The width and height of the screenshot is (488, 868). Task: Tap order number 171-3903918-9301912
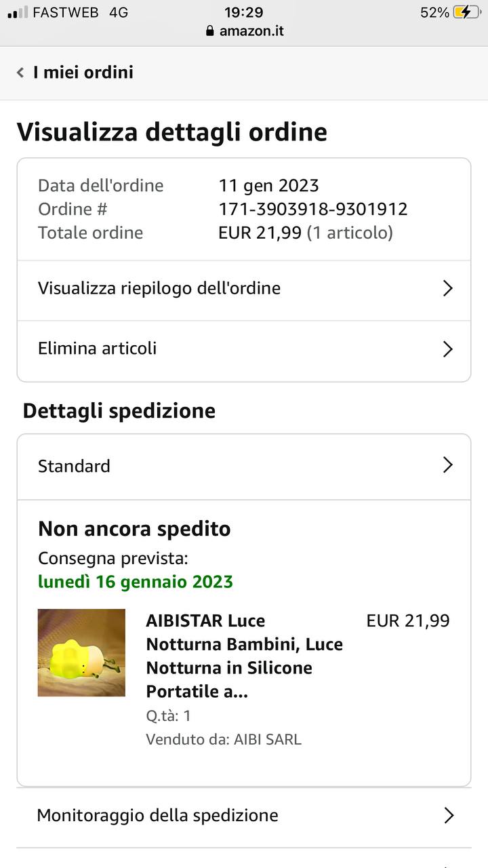point(313,209)
